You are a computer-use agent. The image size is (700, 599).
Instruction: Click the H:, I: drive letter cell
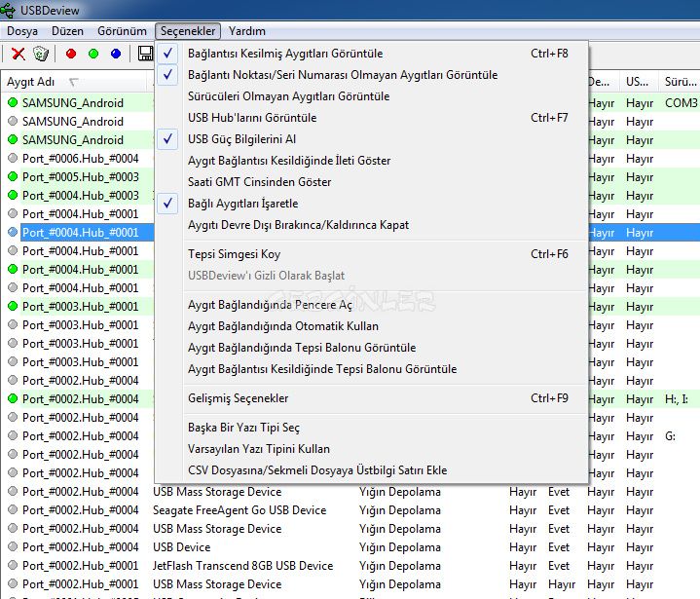point(677,399)
